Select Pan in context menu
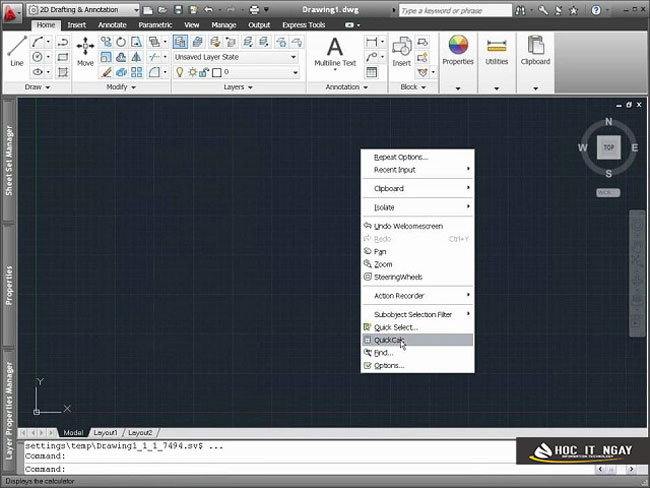This screenshot has width=650, height=488. pos(417,251)
